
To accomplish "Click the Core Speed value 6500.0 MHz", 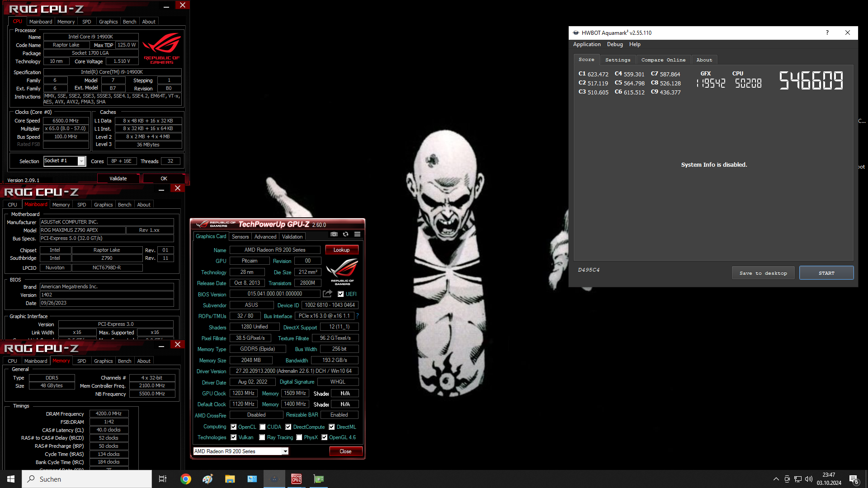I will [66, 121].
